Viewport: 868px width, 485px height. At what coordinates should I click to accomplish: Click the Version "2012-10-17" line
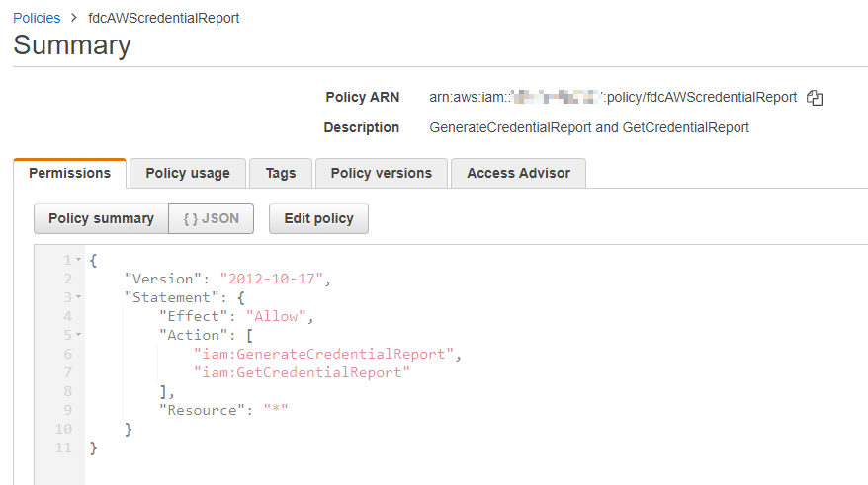[227, 279]
